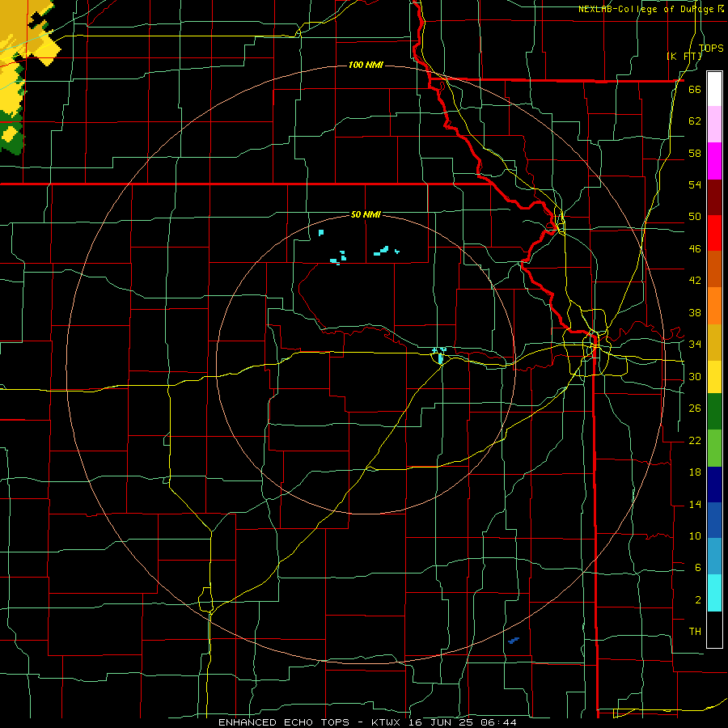The height and width of the screenshot is (728, 728).
Task: Click the "TOPS" legend heading
Action: tap(711, 48)
